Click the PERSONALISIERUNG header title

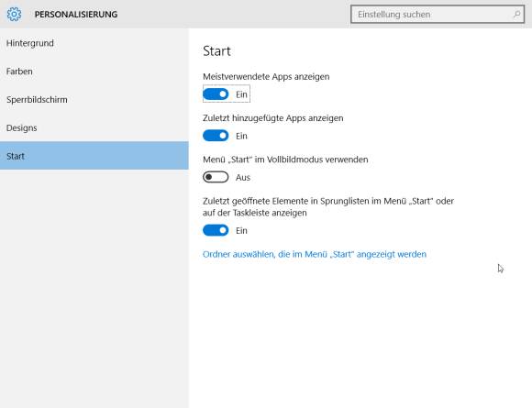click(76, 15)
